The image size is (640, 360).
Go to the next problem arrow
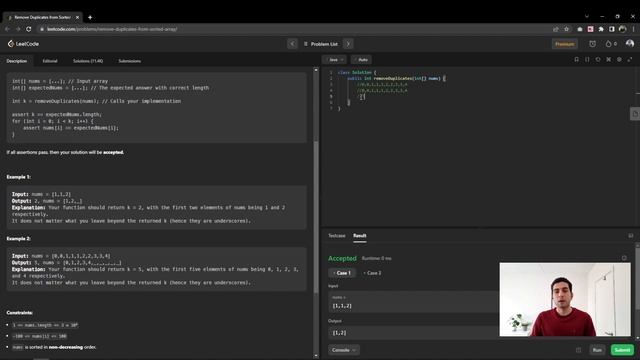pos(348,44)
